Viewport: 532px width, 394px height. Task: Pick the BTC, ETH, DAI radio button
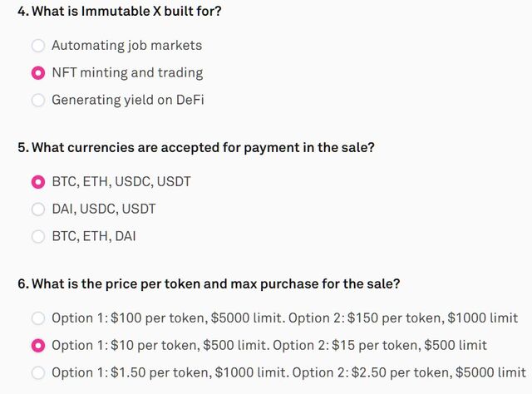(x=38, y=236)
